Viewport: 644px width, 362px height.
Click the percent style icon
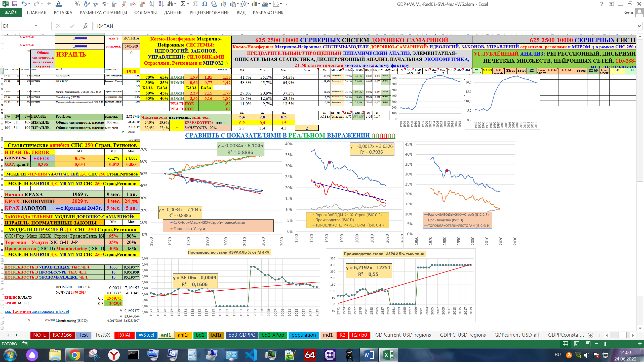point(77,4)
